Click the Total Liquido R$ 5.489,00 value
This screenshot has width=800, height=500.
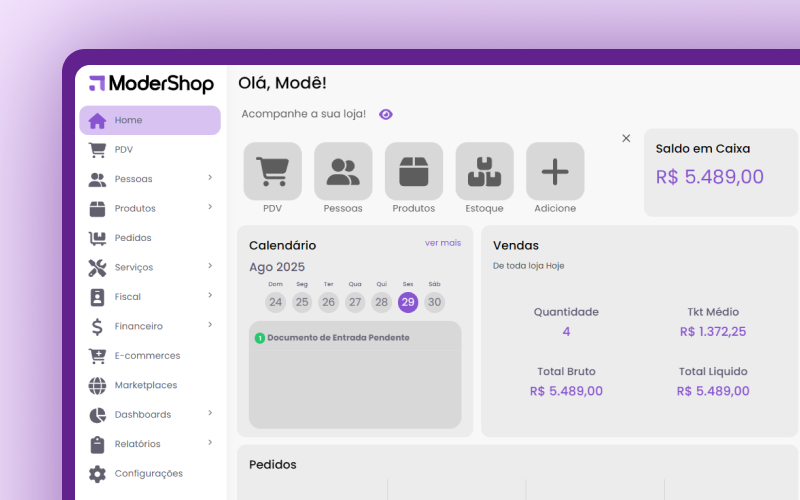[x=713, y=391]
